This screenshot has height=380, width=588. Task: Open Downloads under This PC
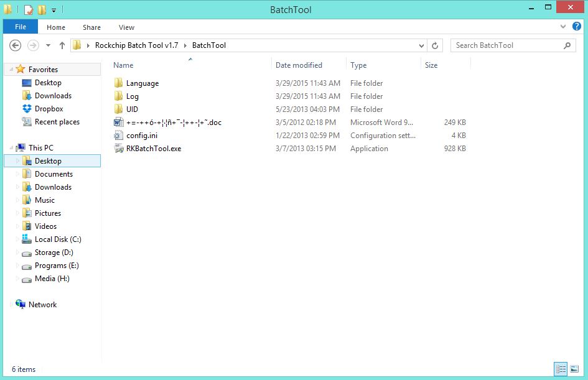[x=53, y=187]
